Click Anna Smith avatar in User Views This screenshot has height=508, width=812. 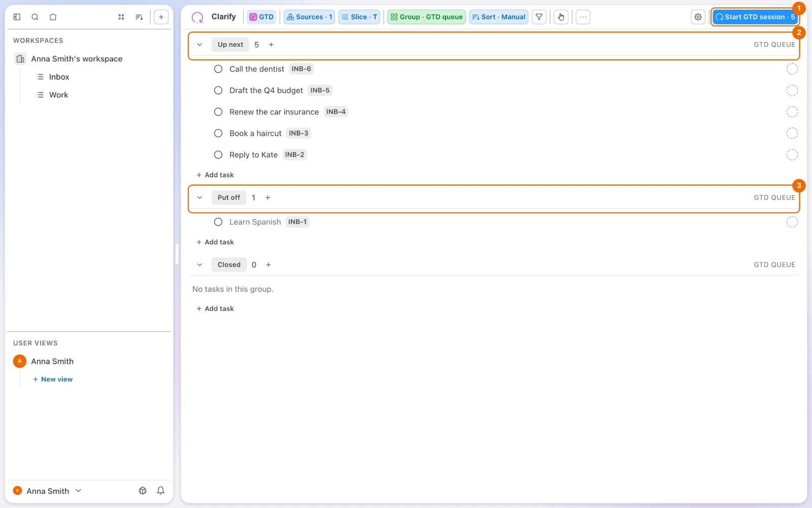[19, 361]
